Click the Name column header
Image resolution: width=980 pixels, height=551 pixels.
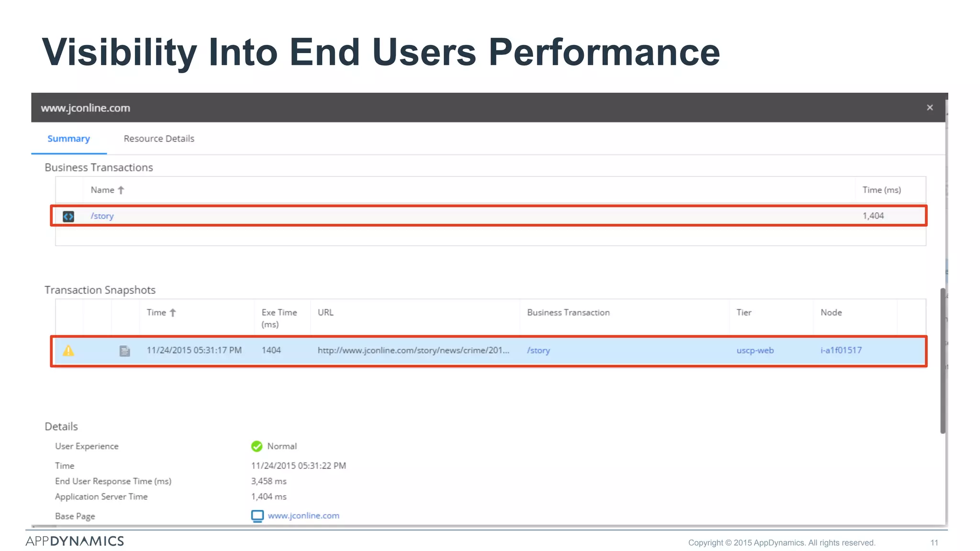(x=102, y=190)
